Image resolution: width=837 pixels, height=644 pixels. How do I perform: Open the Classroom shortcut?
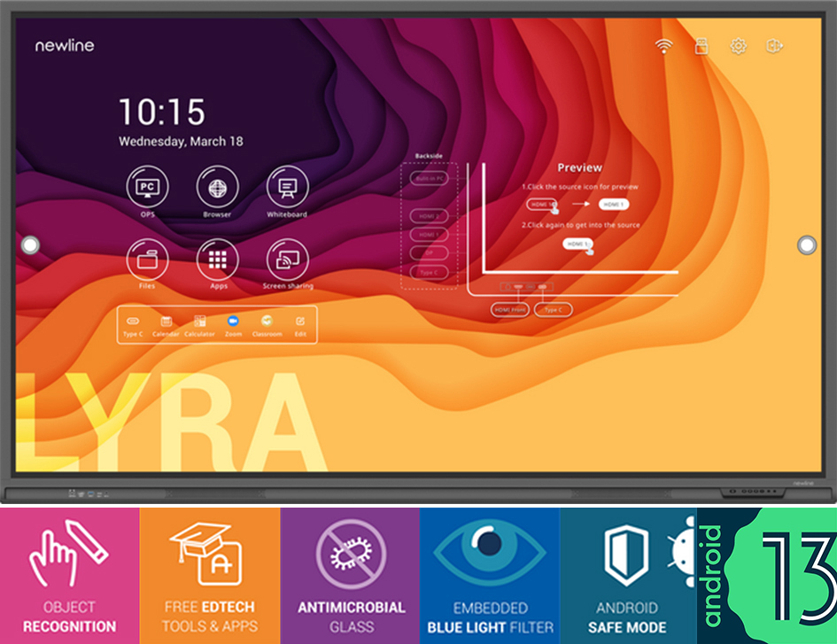pos(267,326)
